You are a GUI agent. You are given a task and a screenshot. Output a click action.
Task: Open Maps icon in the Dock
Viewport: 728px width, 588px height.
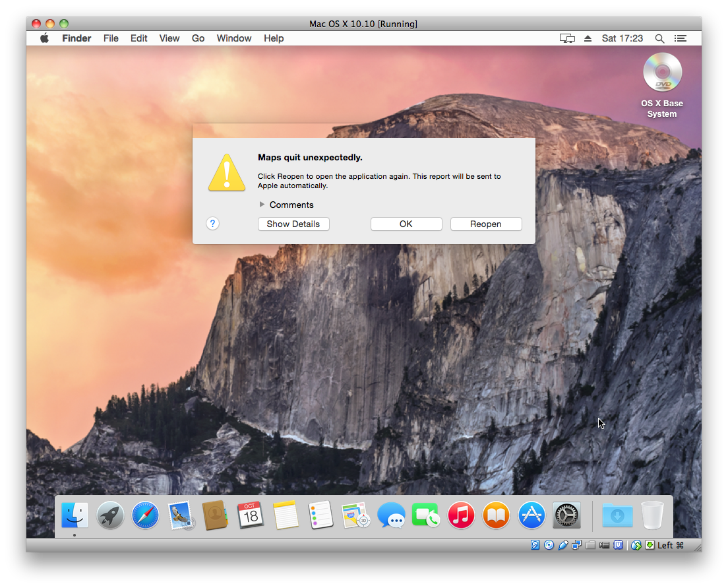(x=355, y=515)
